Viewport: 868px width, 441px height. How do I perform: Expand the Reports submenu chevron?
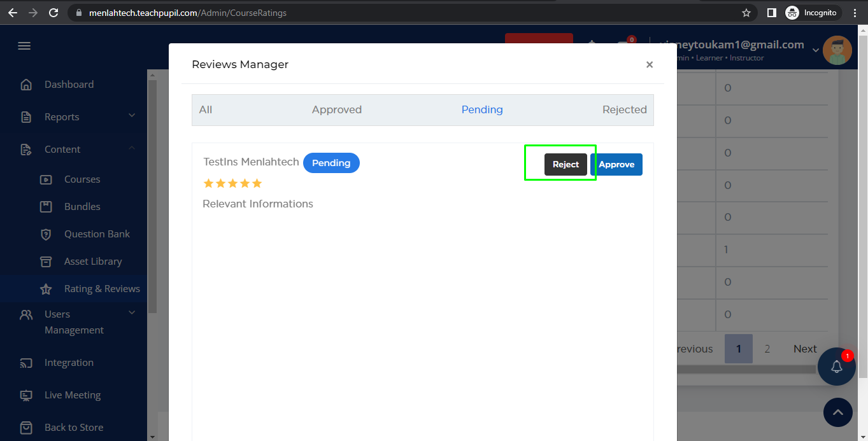click(x=132, y=116)
